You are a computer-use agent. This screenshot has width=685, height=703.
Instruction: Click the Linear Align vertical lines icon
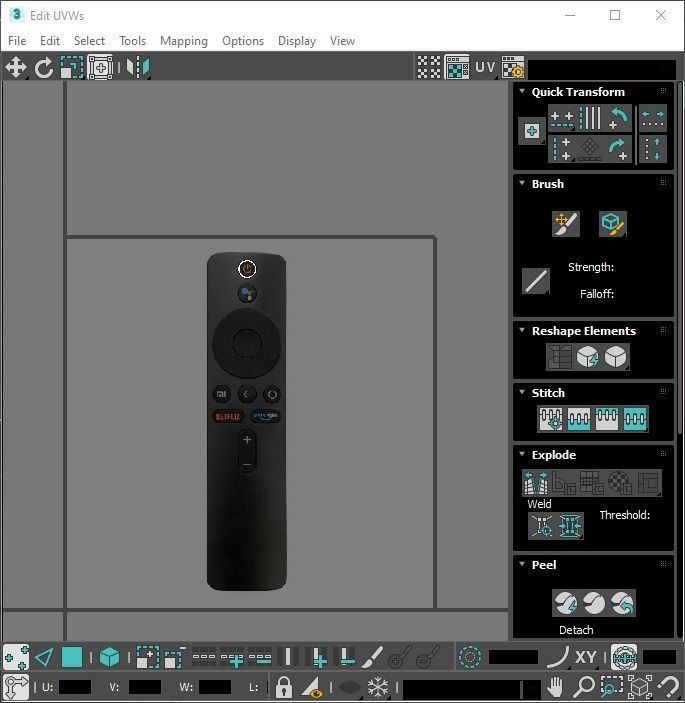pyautogui.click(x=590, y=118)
